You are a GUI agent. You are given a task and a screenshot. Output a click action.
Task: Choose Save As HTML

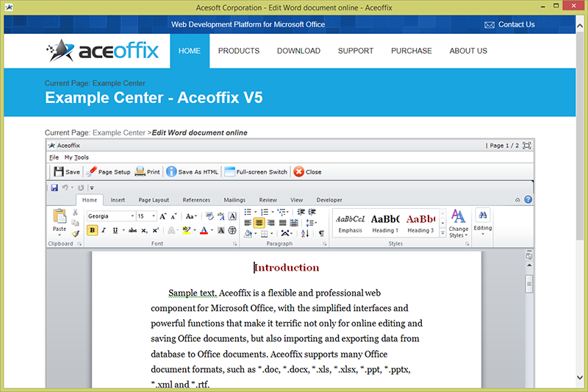192,172
